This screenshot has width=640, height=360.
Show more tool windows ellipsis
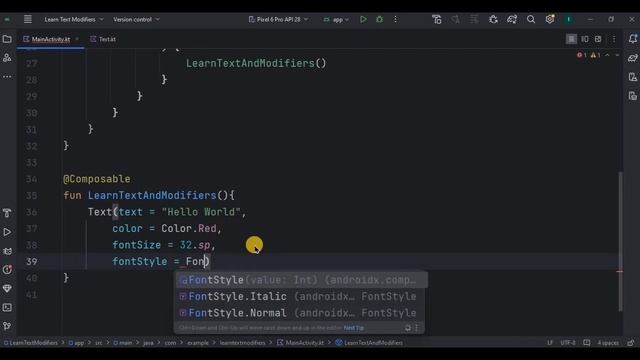click(x=7, y=76)
